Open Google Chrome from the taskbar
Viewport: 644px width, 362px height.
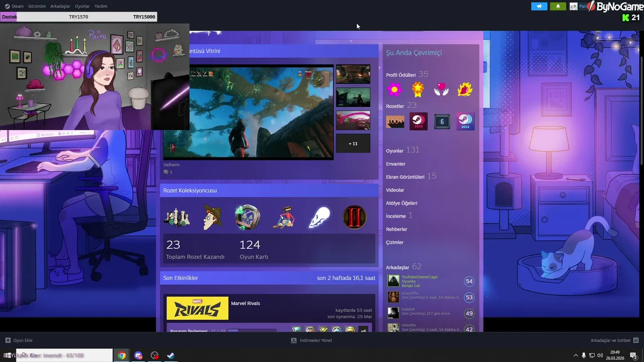(122, 355)
